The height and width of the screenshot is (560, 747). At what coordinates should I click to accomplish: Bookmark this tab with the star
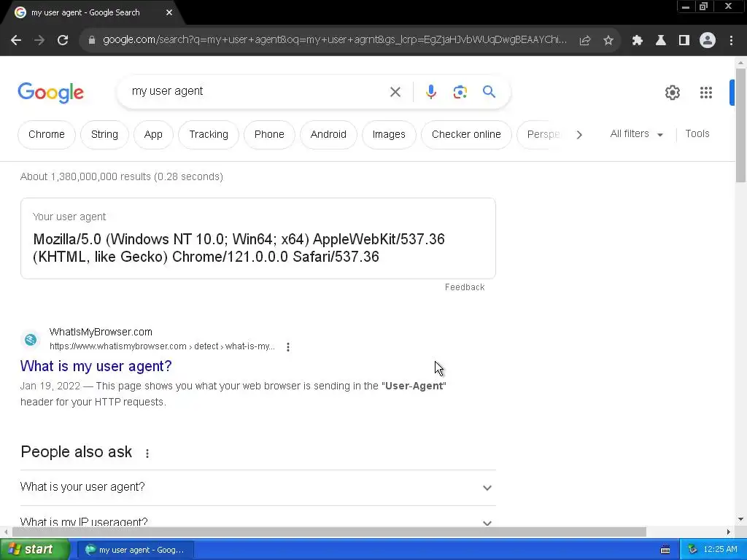point(608,41)
